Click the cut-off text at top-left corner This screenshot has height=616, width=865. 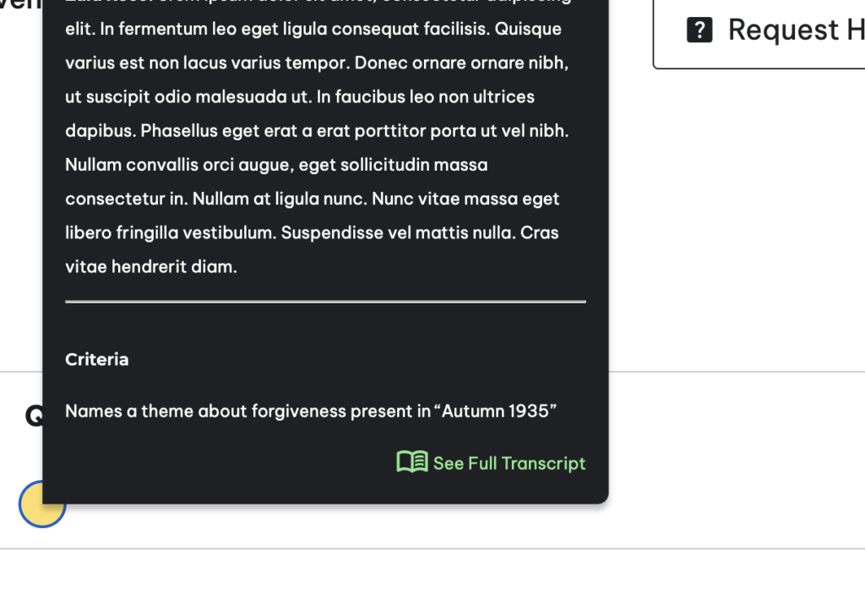20,4
